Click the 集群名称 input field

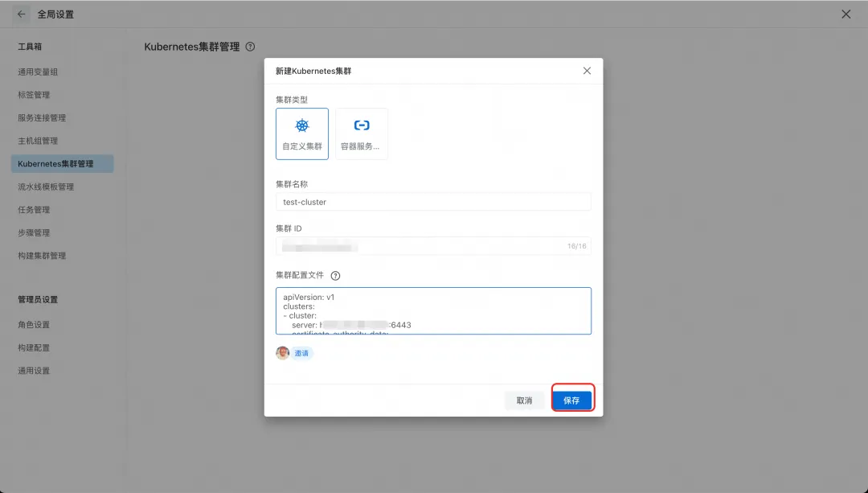pos(433,202)
